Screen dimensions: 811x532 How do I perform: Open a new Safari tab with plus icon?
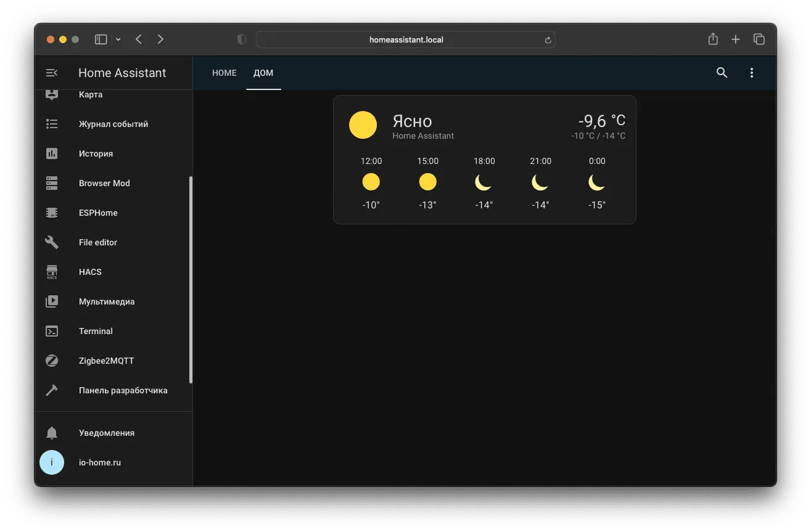[735, 39]
